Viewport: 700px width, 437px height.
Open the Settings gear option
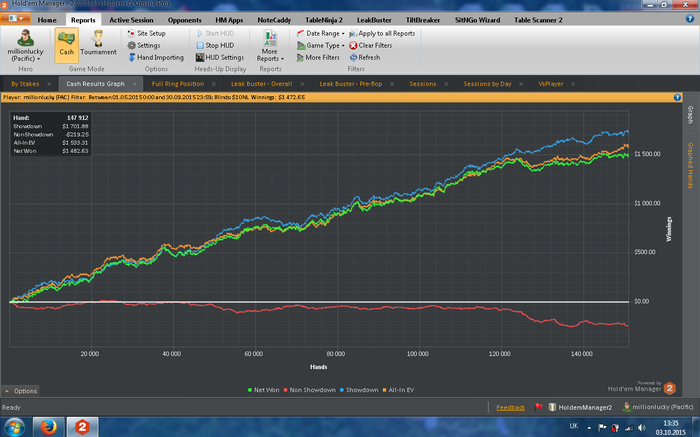(x=144, y=46)
